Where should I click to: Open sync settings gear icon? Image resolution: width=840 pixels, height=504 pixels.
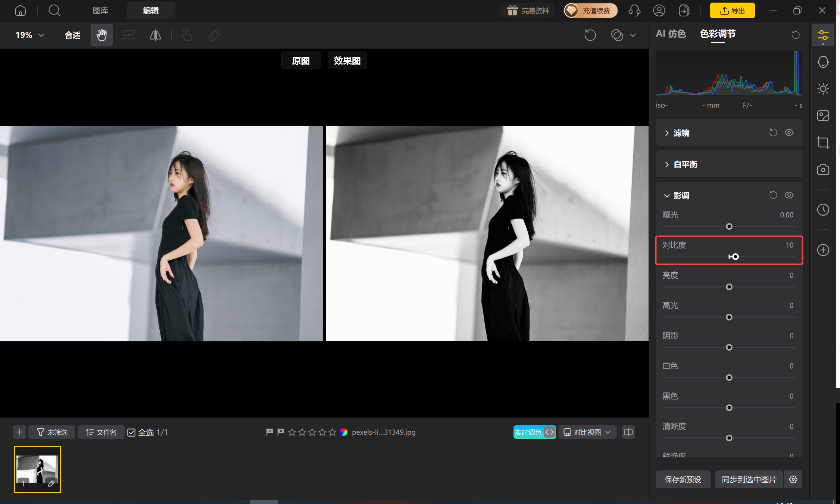793,479
